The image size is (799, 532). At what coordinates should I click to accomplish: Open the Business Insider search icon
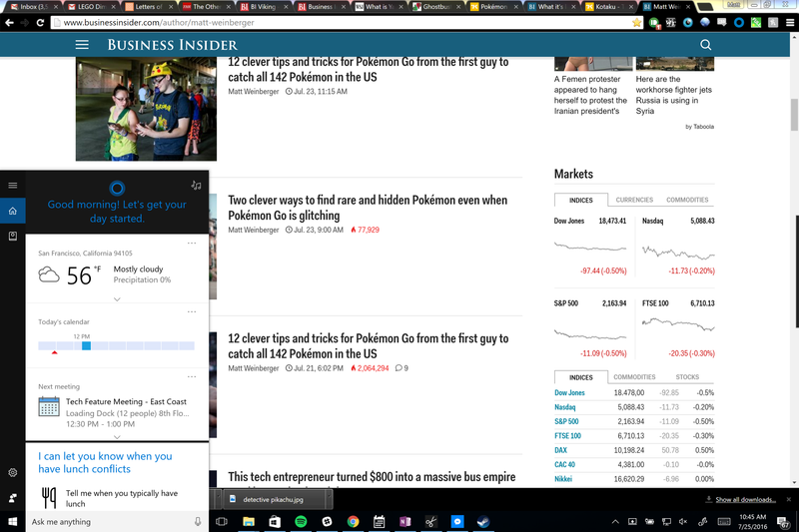pos(706,45)
